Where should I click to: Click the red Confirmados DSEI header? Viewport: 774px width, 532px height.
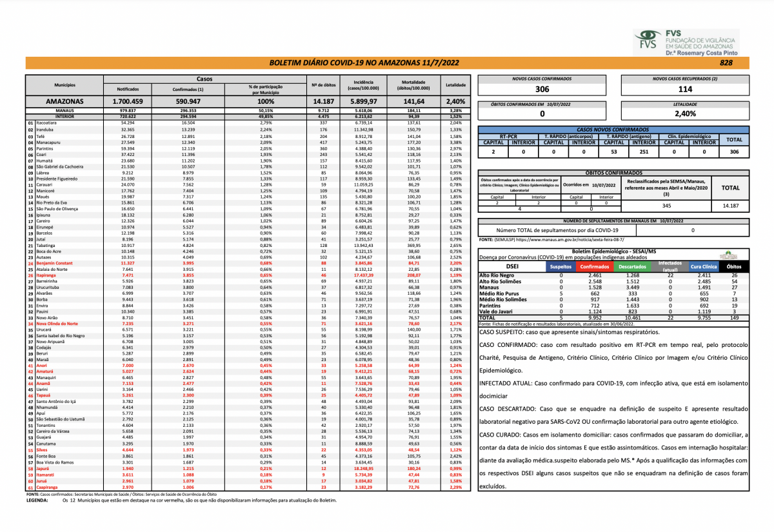coord(594,266)
